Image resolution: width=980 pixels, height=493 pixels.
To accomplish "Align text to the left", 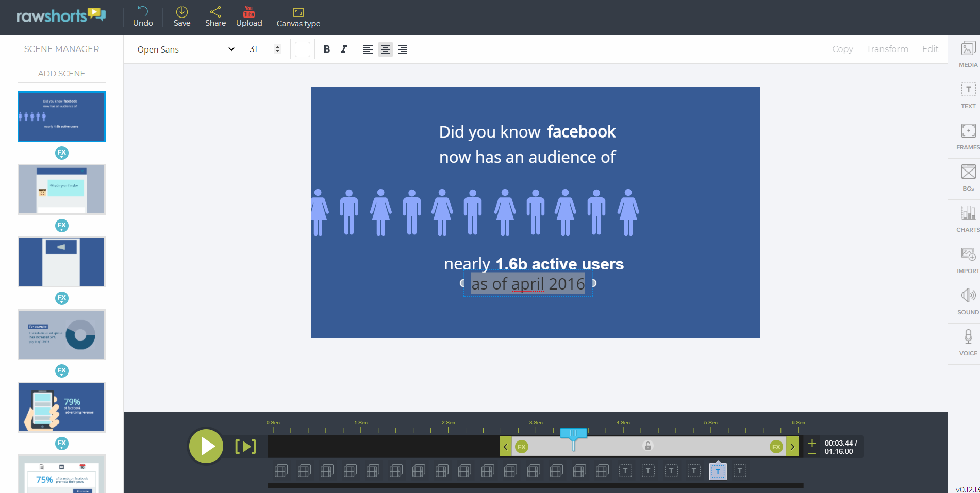I will (x=368, y=49).
